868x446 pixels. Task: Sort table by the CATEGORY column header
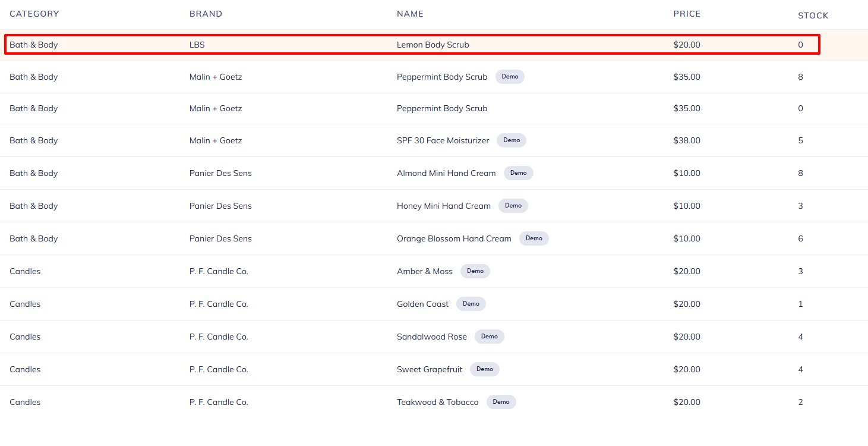coord(34,14)
